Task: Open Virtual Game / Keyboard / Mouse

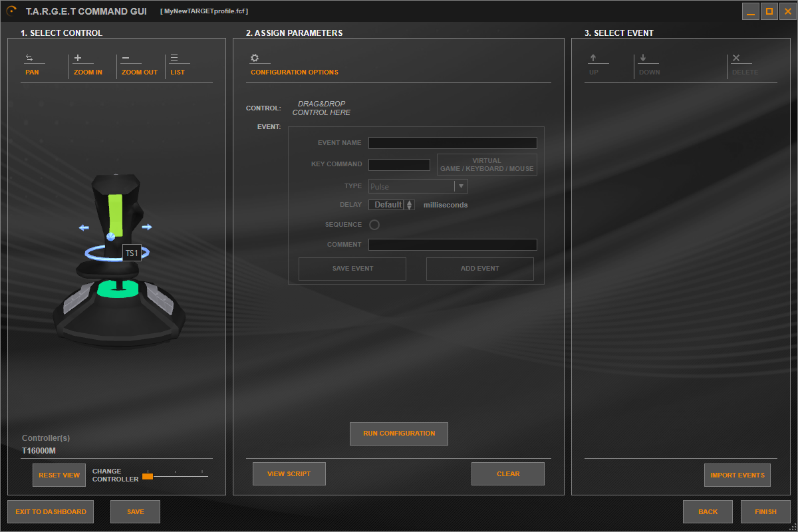Action: point(487,165)
